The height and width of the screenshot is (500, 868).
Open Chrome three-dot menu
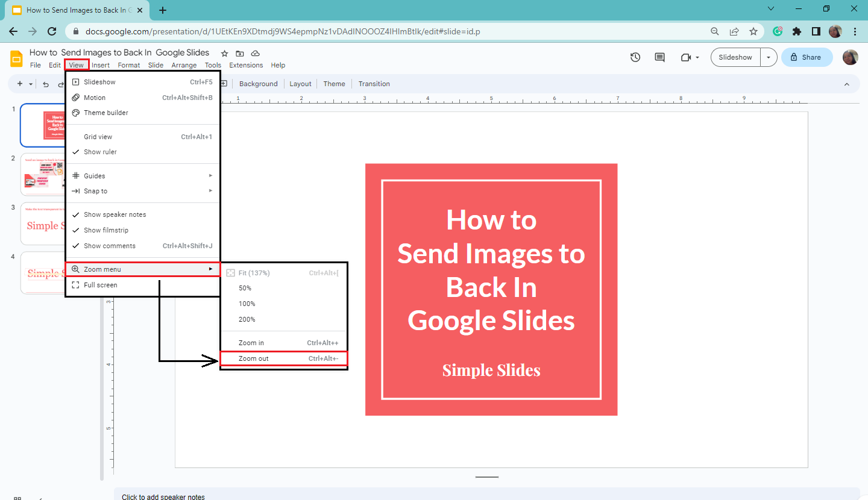[x=855, y=31]
